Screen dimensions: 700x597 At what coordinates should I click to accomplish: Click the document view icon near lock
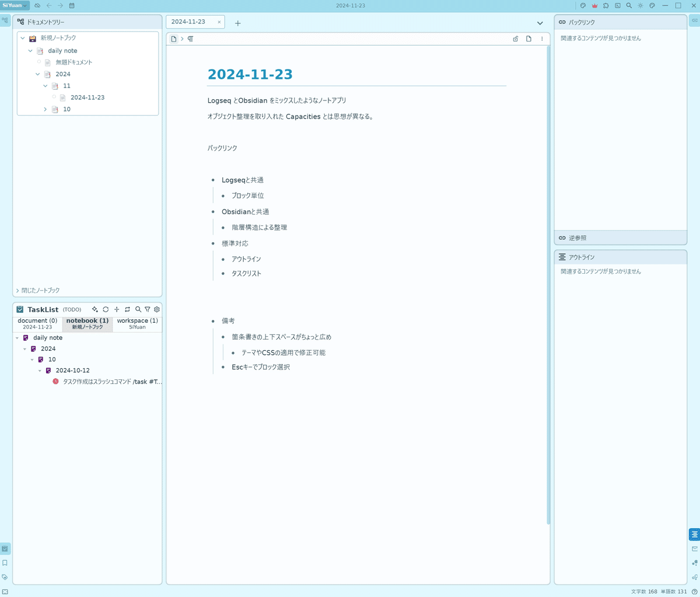click(x=528, y=39)
